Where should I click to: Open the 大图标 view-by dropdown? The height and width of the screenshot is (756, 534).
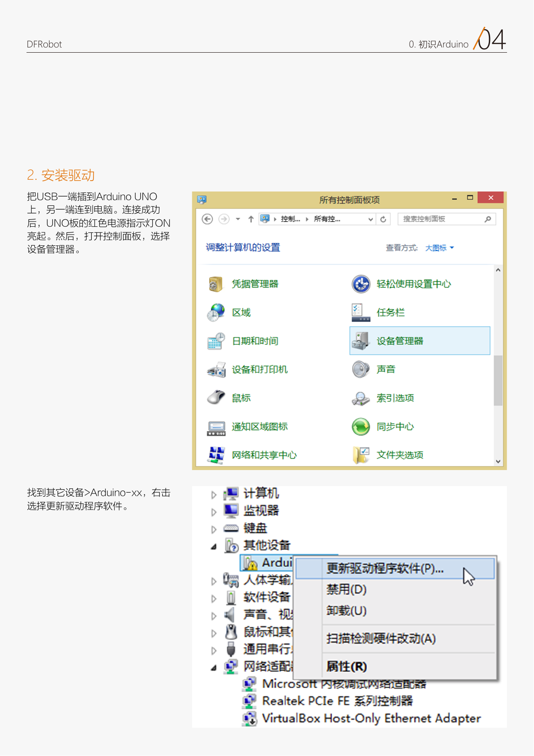point(440,248)
